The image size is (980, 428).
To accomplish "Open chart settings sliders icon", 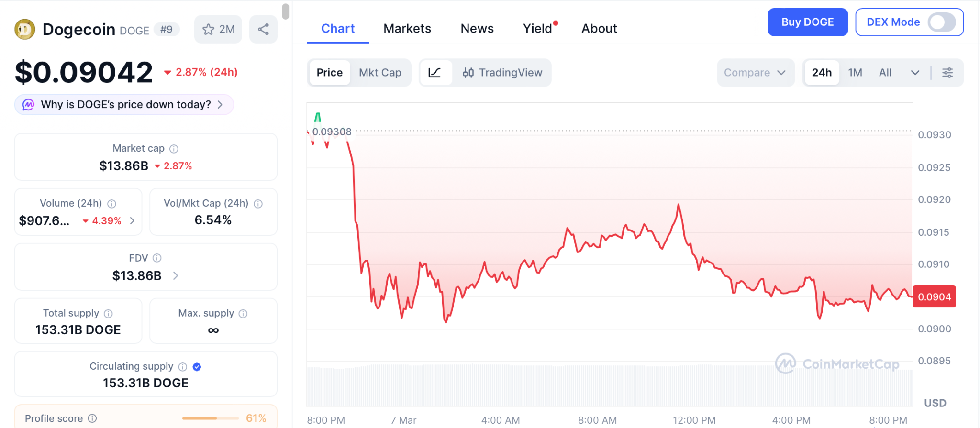I will [x=947, y=73].
